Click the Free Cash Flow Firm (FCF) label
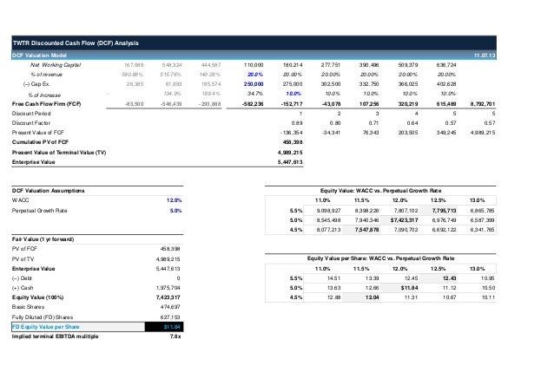Image resolution: width=554 pixels, height=392 pixels. (x=46, y=104)
